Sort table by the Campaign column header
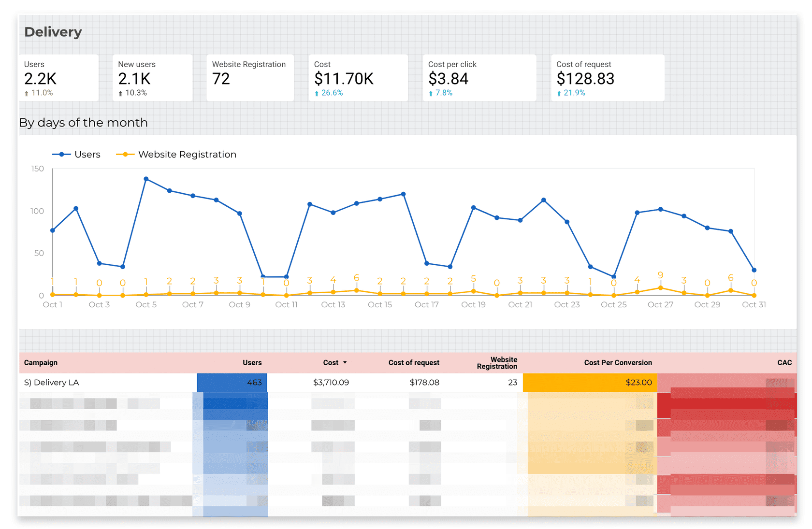The height and width of the screenshot is (529, 812). [x=41, y=363]
